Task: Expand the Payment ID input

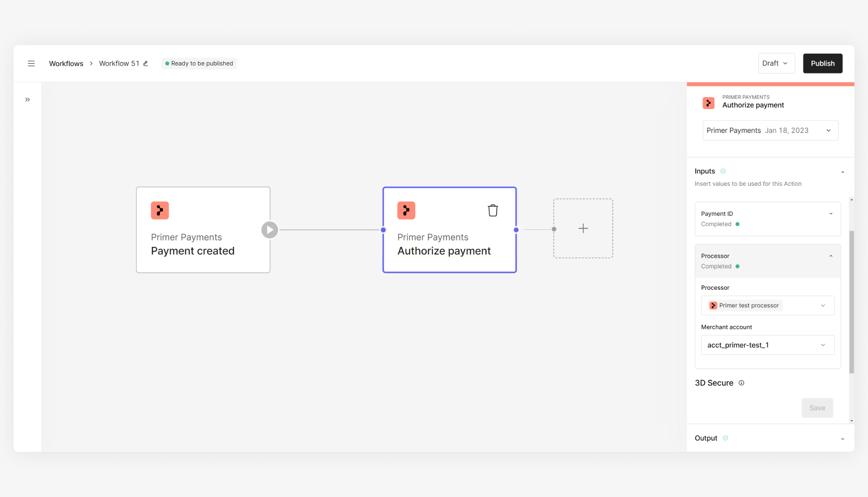Action: [831, 213]
